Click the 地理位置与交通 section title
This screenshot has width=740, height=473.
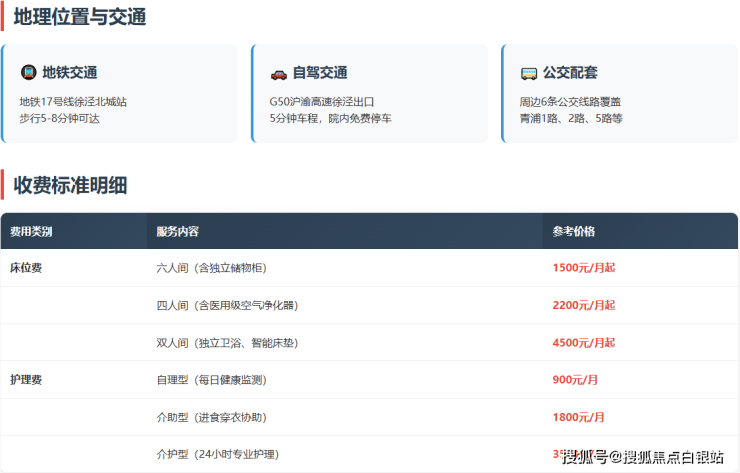(x=80, y=16)
